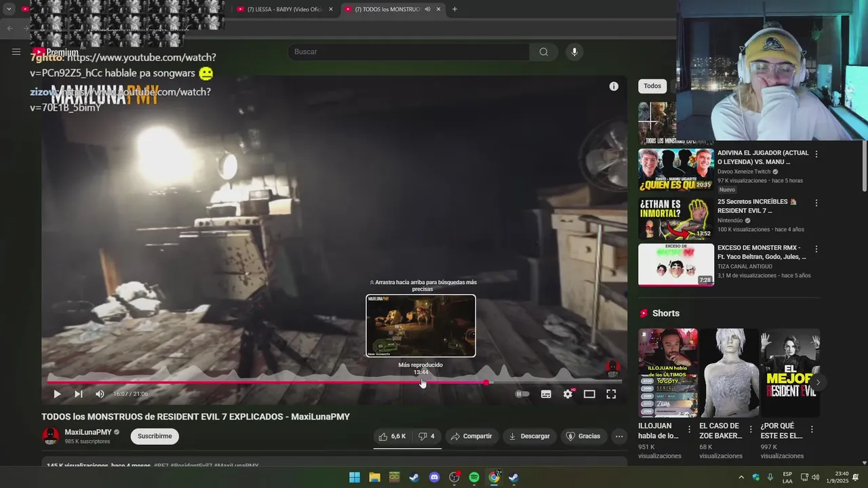Play the paused video
The width and height of the screenshot is (868, 488).
coord(57,394)
